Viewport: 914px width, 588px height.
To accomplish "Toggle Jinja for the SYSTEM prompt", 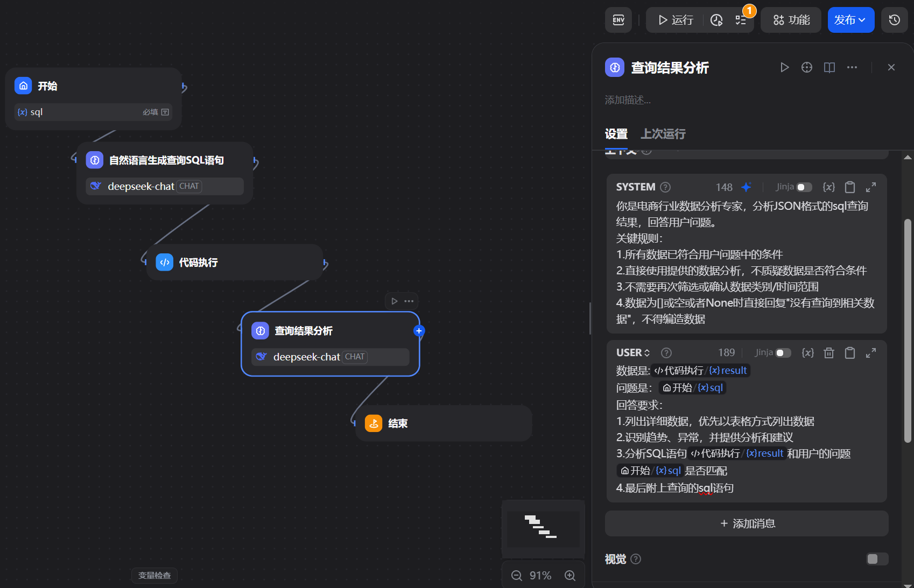I will pos(804,187).
